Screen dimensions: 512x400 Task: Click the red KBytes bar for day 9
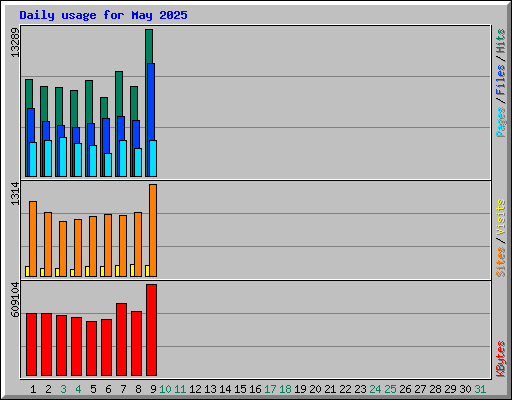[151, 330]
